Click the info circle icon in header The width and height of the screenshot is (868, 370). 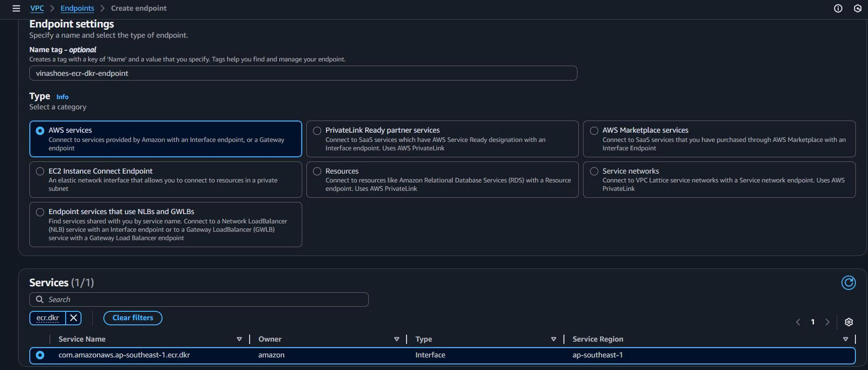click(838, 8)
